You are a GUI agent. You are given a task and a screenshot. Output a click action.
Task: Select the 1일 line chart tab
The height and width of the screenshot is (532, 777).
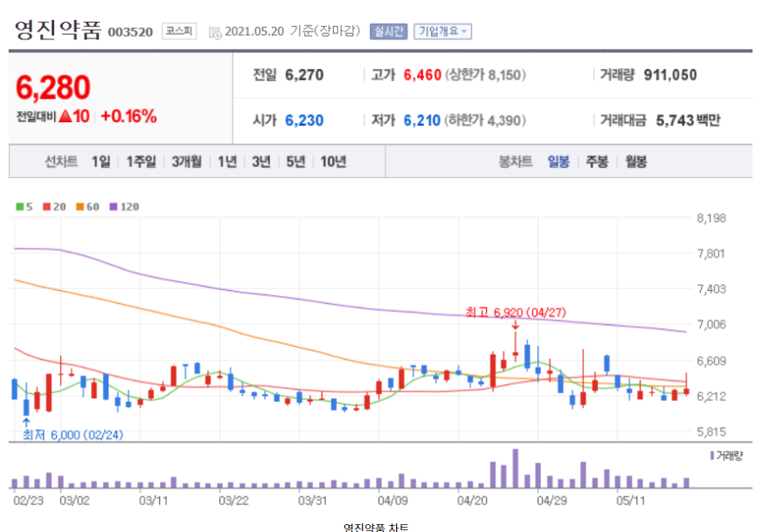[101, 162]
